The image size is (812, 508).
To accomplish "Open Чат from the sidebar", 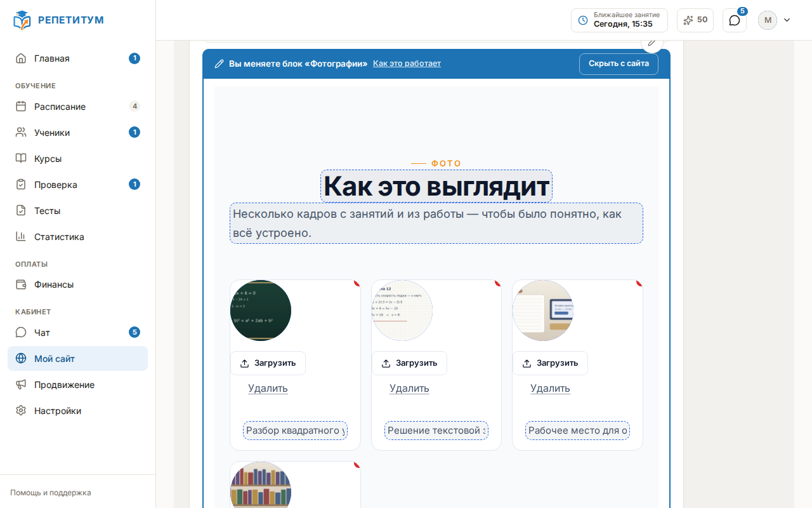I will coord(77,333).
